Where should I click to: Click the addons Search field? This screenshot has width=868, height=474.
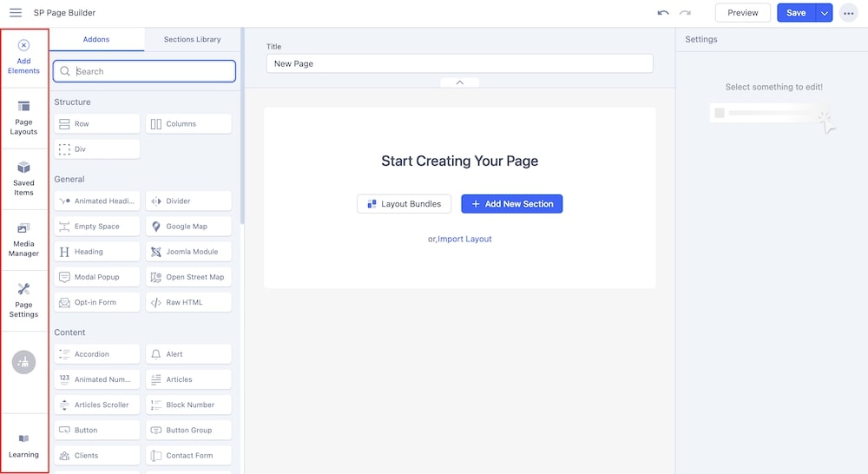coord(145,71)
